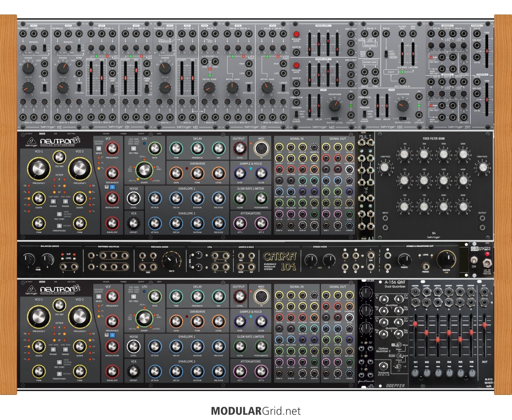The width and height of the screenshot is (512, 420).
Task: Toggle S&H source EXT/LFO/NOISE switch
Action: [385, 54]
